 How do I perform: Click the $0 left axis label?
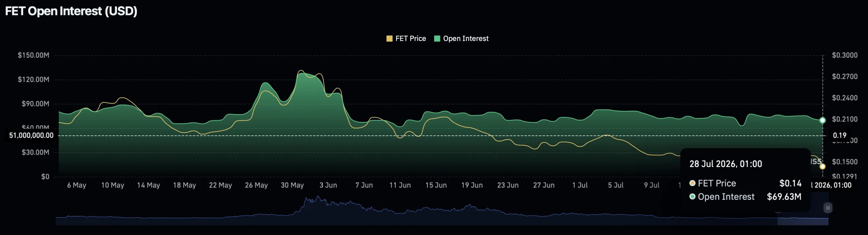click(x=45, y=177)
